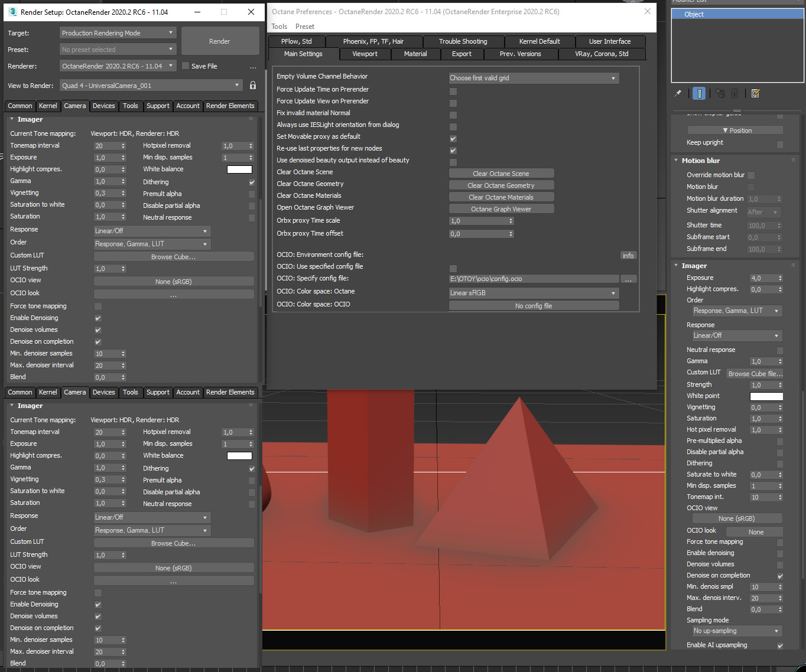Toggle the padlock icon beside View to Render
The width and height of the screenshot is (806, 672).
click(253, 86)
